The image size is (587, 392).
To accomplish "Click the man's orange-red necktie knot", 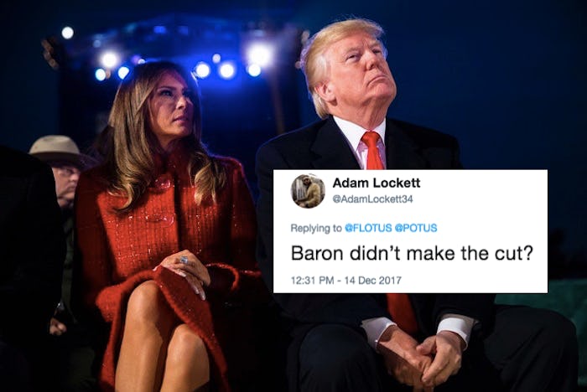I will [x=371, y=140].
